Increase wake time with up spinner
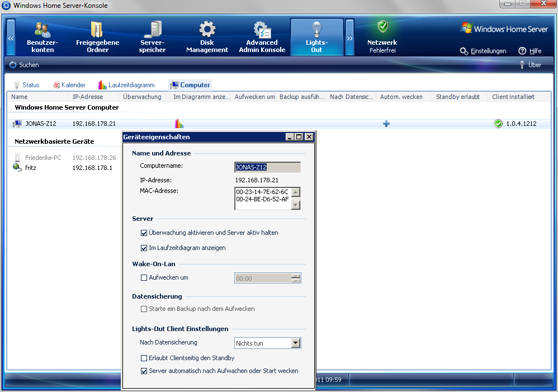558x392 pixels. click(x=296, y=276)
